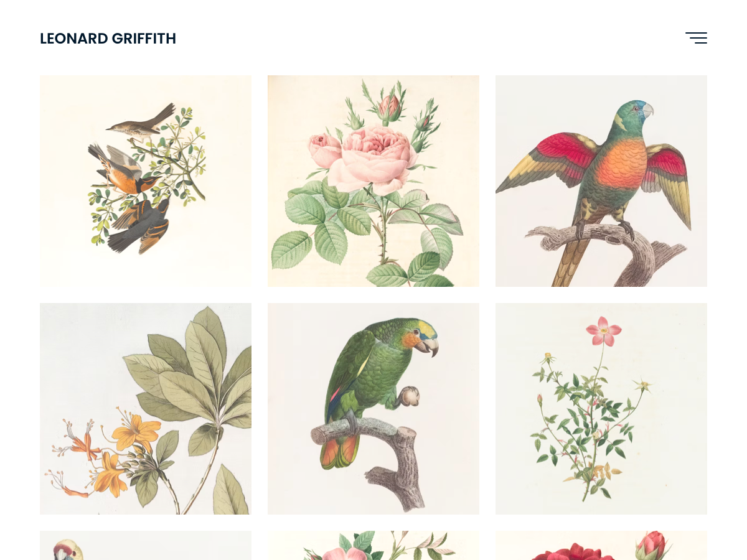The image size is (747, 560).
Task: Open the partially visible bird-head thumbnail
Action: tap(146, 546)
